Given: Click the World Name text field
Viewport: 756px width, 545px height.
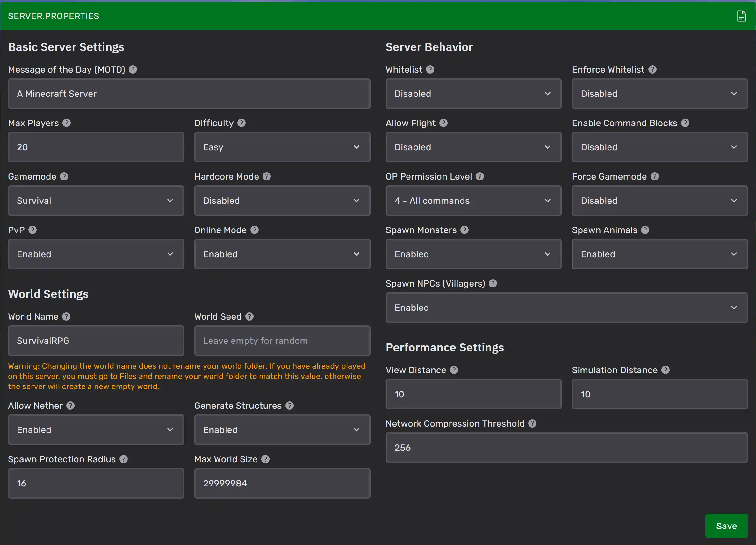Looking at the screenshot, I should pos(96,340).
